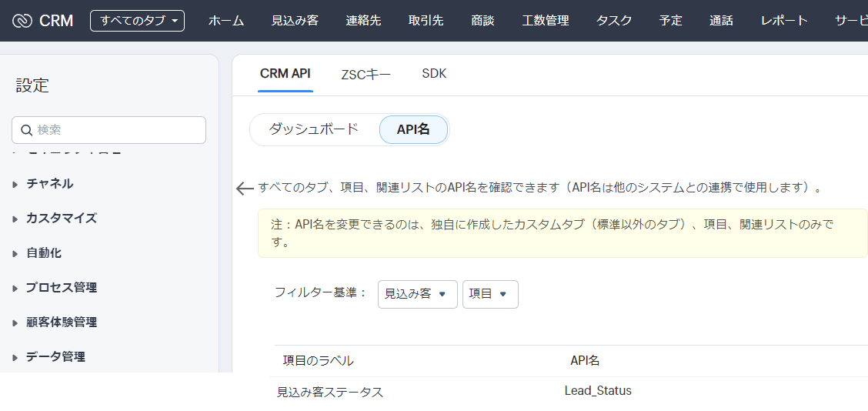Open the レポート tab

tap(784, 21)
